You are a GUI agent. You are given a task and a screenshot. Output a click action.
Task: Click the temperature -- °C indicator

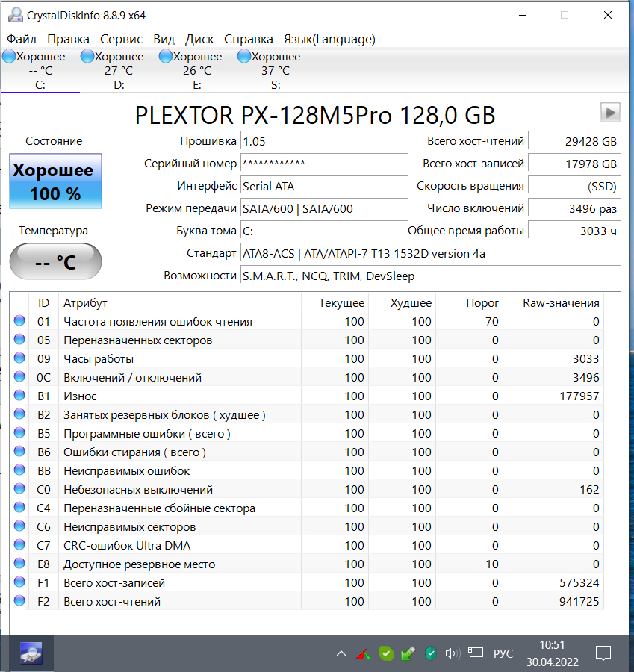pyautogui.click(x=56, y=261)
